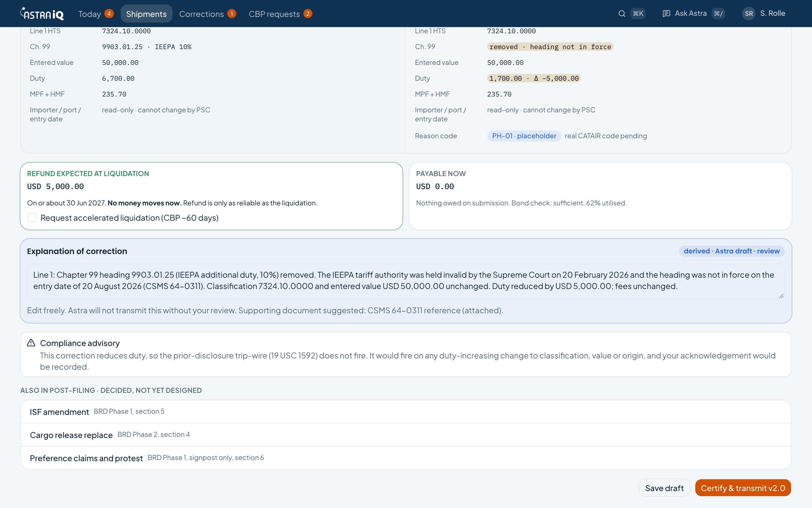Click the Ask Astra button label
The height and width of the screenshot is (508, 812).
690,14
